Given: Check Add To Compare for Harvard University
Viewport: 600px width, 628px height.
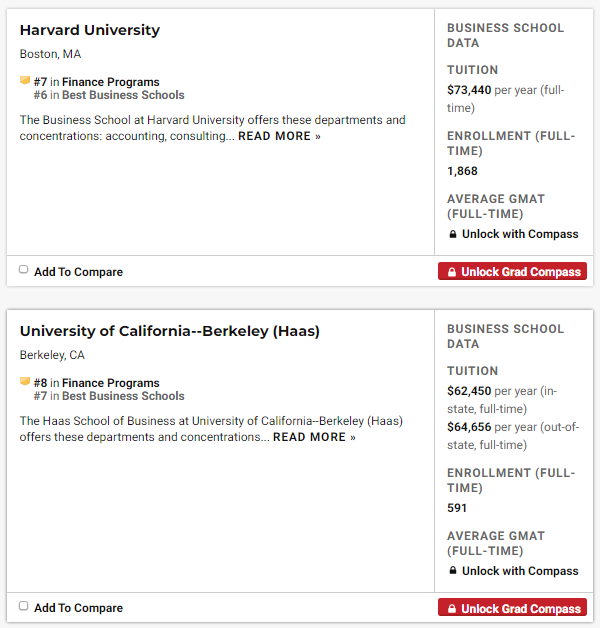Looking at the screenshot, I should point(24,270).
